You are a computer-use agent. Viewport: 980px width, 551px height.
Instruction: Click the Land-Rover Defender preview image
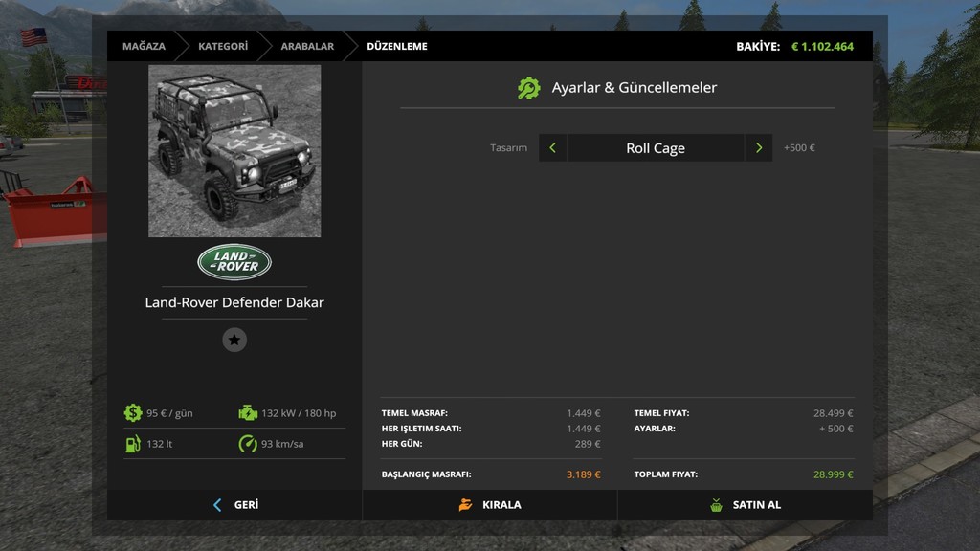coord(234,151)
